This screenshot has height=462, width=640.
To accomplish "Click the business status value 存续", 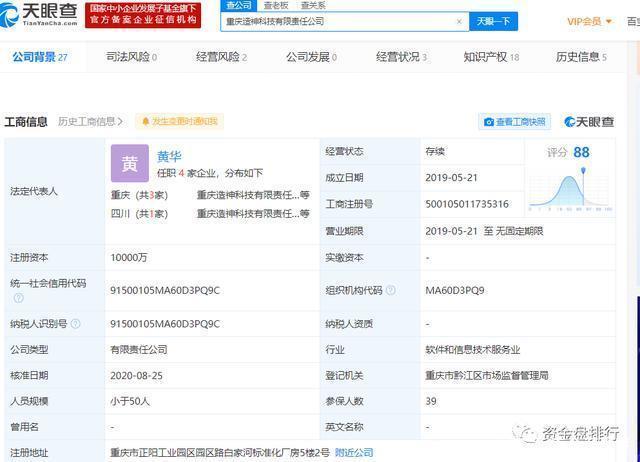I will click(435, 151).
